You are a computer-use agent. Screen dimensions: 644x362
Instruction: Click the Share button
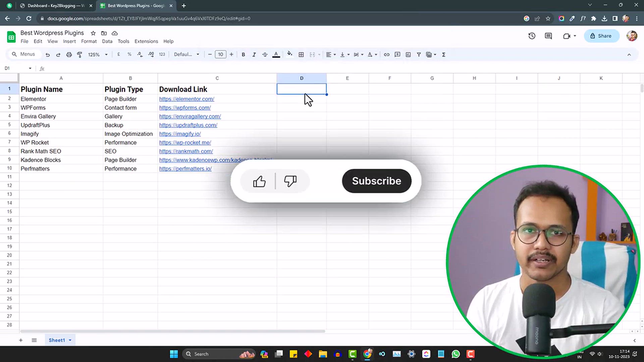(601, 36)
